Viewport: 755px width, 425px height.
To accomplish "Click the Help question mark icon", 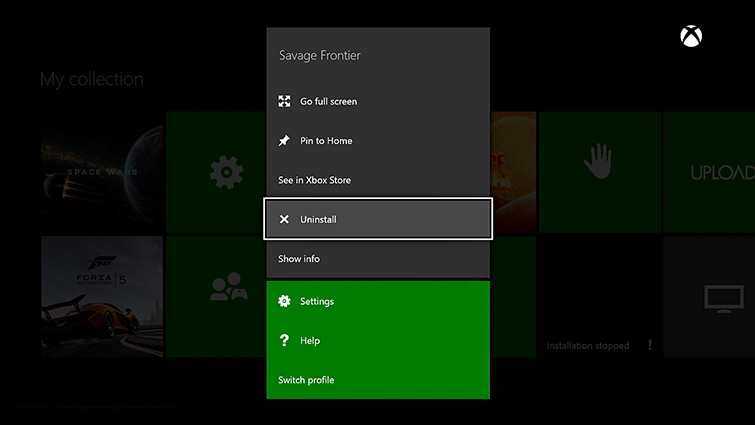I will pos(285,341).
